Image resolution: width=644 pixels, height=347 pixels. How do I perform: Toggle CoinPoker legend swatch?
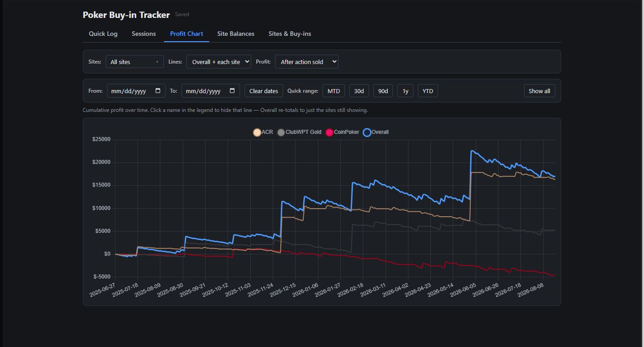[x=330, y=133]
